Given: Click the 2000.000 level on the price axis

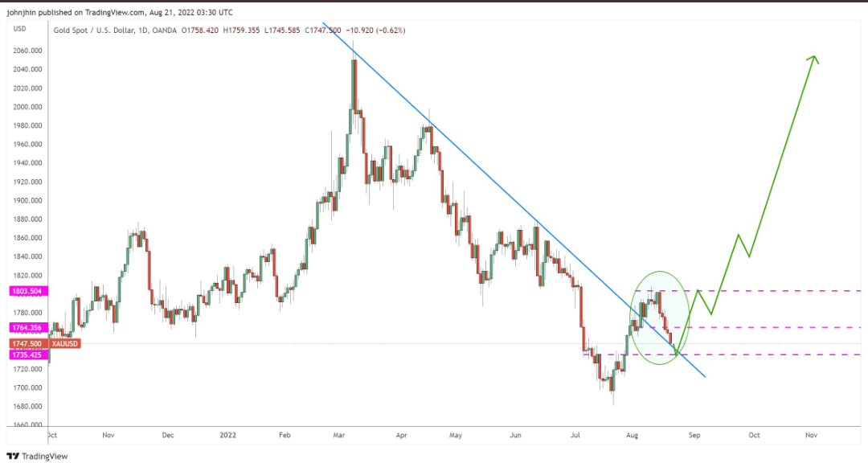Looking at the screenshot, I should pyautogui.click(x=28, y=107).
